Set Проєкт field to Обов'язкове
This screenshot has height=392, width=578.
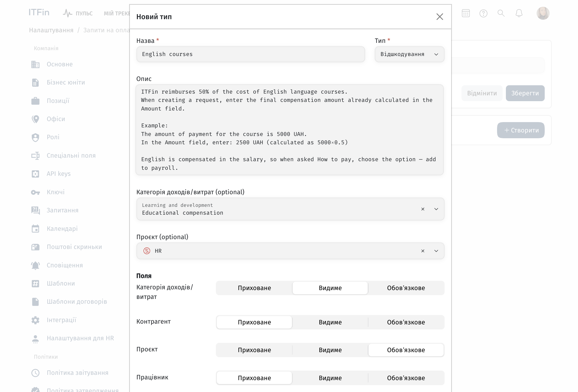click(406, 350)
